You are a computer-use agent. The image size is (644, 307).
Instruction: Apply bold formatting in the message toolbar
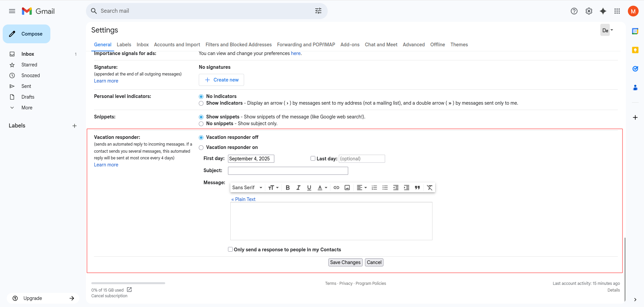tap(287, 188)
